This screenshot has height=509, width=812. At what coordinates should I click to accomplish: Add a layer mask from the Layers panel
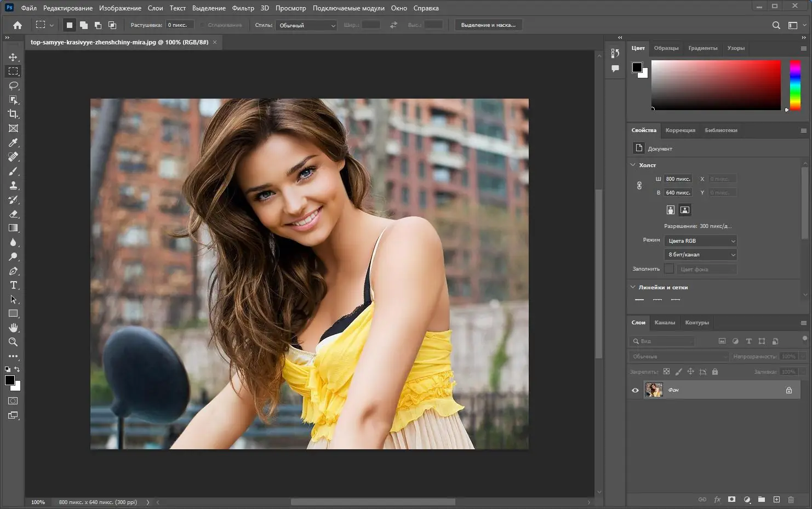tap(731, 499)
